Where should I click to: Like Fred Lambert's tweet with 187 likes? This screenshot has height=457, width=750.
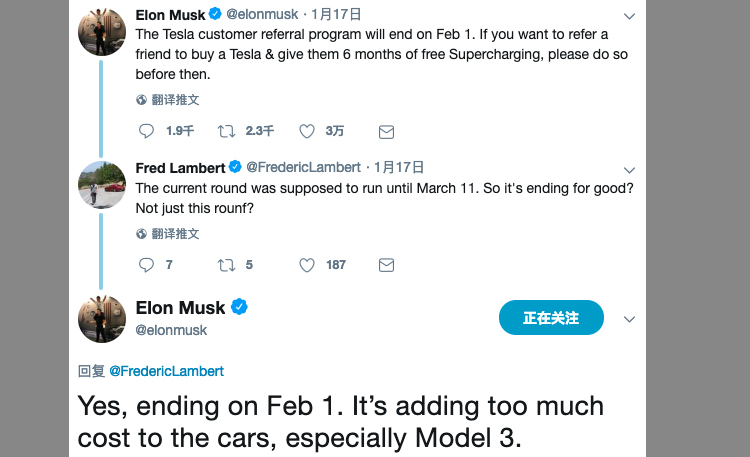(307, 265)
